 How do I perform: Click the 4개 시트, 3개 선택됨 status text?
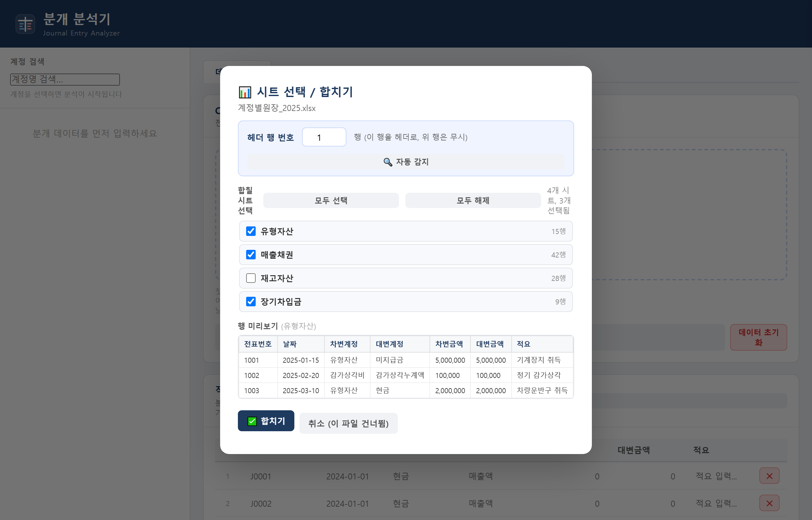click(x=559, y=201)
